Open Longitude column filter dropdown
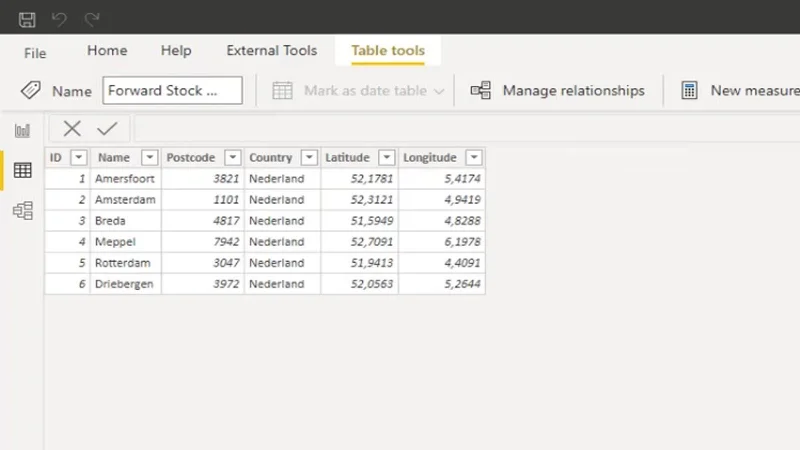800x450 pixels. click(474, 158)
